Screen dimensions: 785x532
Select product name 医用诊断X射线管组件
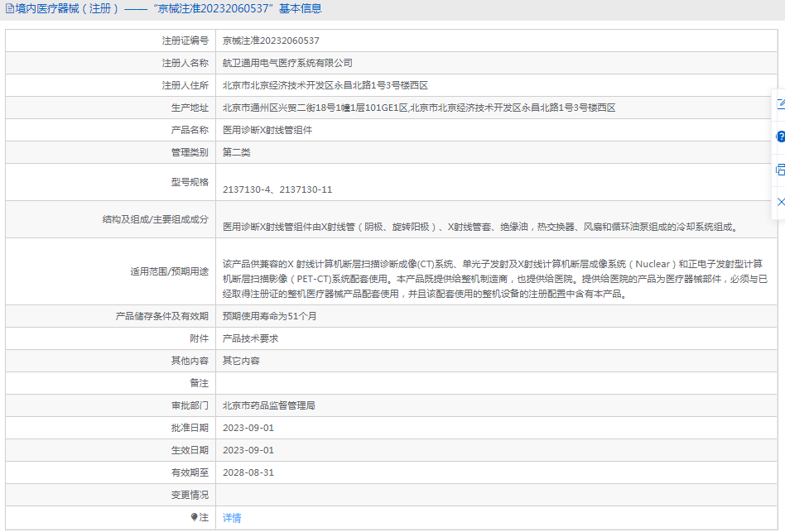267,130
